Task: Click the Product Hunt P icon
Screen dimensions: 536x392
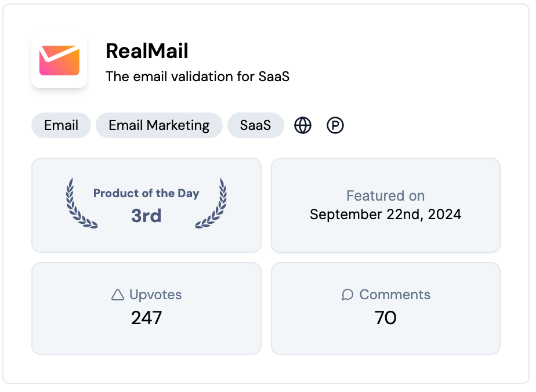Action: (335, 125)
